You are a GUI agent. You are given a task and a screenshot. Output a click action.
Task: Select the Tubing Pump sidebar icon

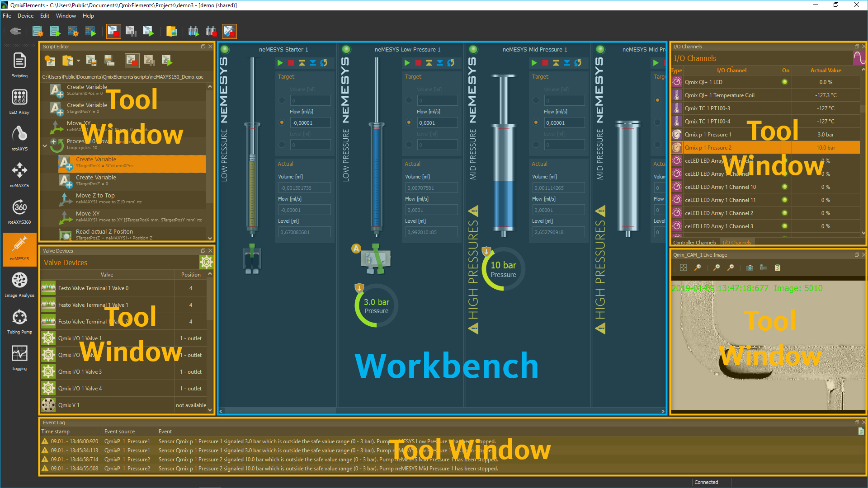click(19, 321)
